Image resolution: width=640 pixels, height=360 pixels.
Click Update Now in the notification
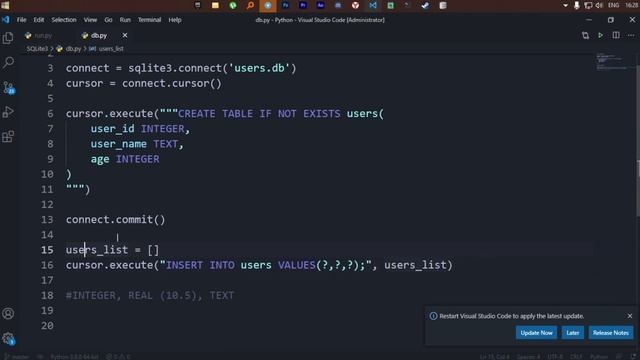click(536, 333)
